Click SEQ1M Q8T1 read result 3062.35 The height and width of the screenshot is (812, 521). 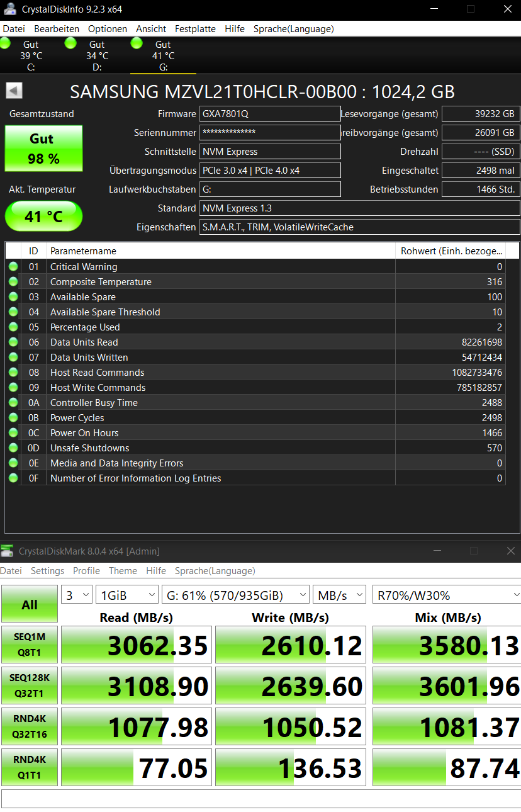pyautogui.click(x=137, y=645)
